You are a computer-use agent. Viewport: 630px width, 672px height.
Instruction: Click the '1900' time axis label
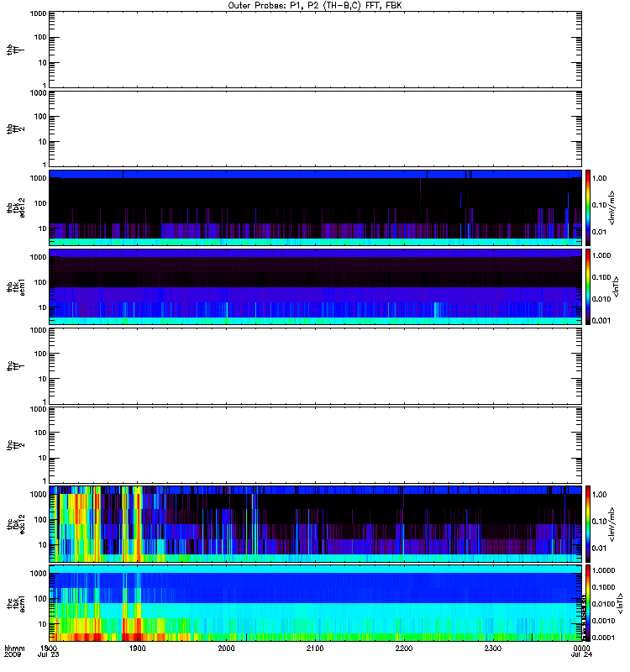tap(137, 648)
